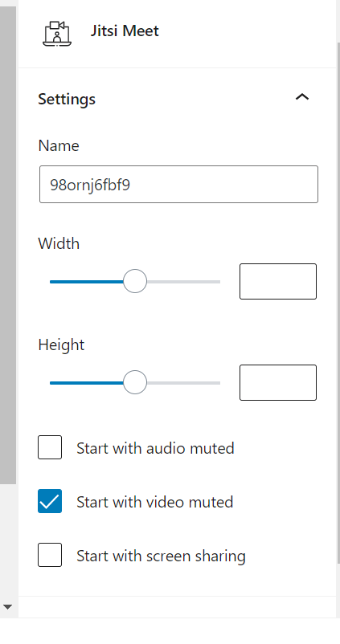
Task: Focus the Height number input box
Action: 278,382
